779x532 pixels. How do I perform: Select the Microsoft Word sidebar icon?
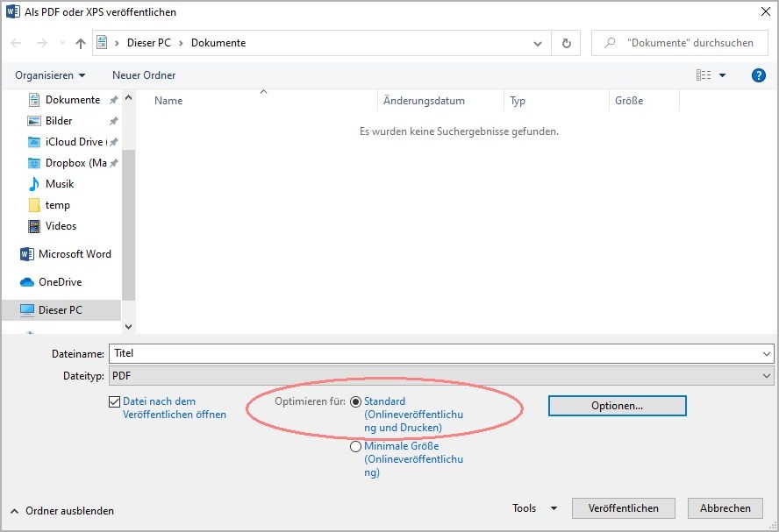click(x=26, y=254)
